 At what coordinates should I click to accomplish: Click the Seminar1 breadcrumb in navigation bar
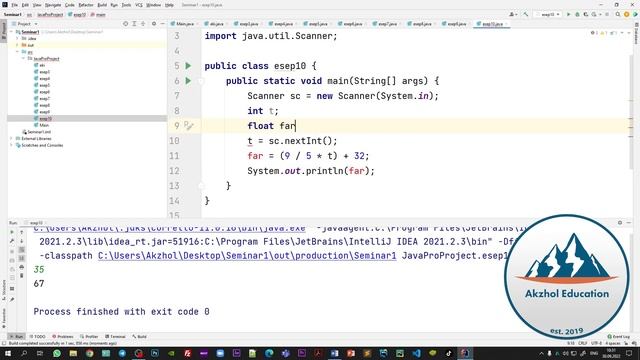pyautogui.click(x=13, y=15)
